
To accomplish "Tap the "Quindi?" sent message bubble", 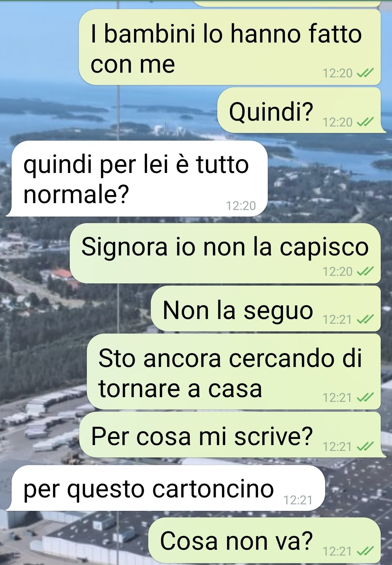I will click(x=301, y=110).
